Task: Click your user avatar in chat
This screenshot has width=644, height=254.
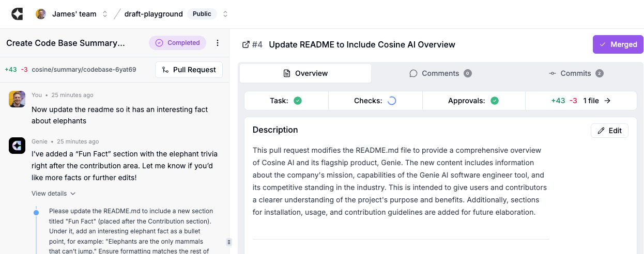Action: [x=17, y=99]
